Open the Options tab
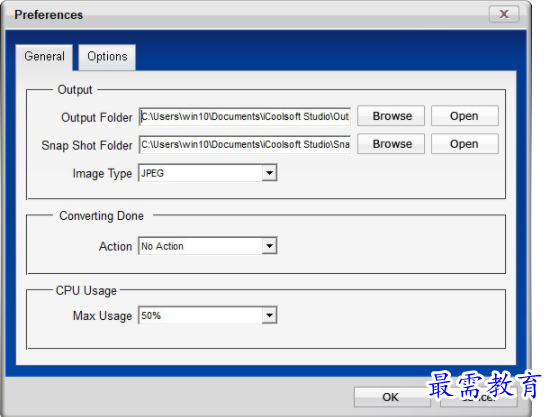Screen dimensions: 550x417 107,57
